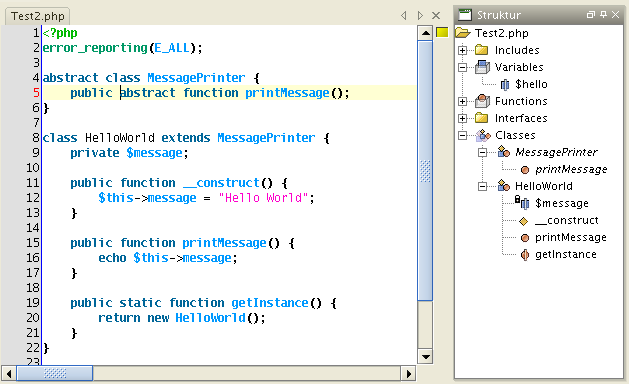Screen dimensions: 629x384
Task: Click "return" keyword on line 20
Action: [119, 318]
